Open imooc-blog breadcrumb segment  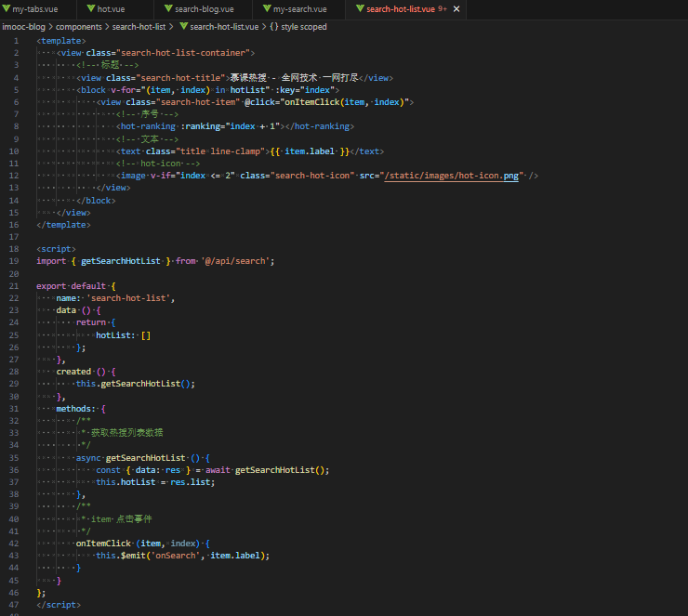coord(23,27)
